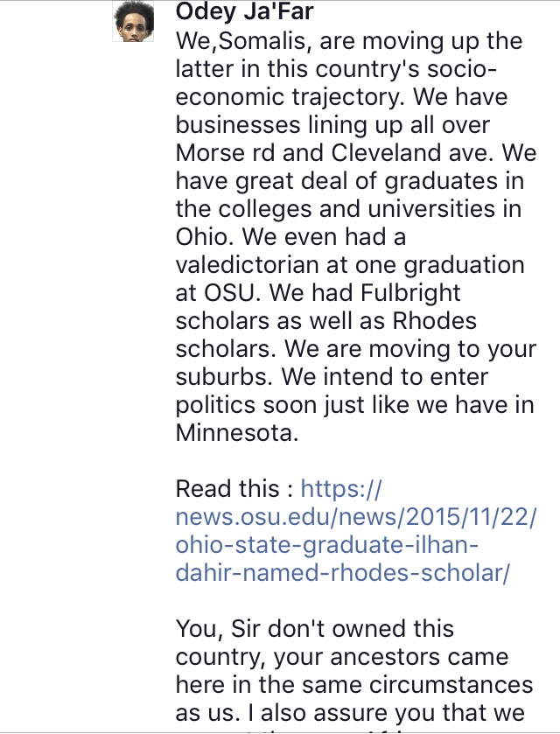Click the word 'Minnesota.' in the comment
560x734 pixels.
pos(237,433)
